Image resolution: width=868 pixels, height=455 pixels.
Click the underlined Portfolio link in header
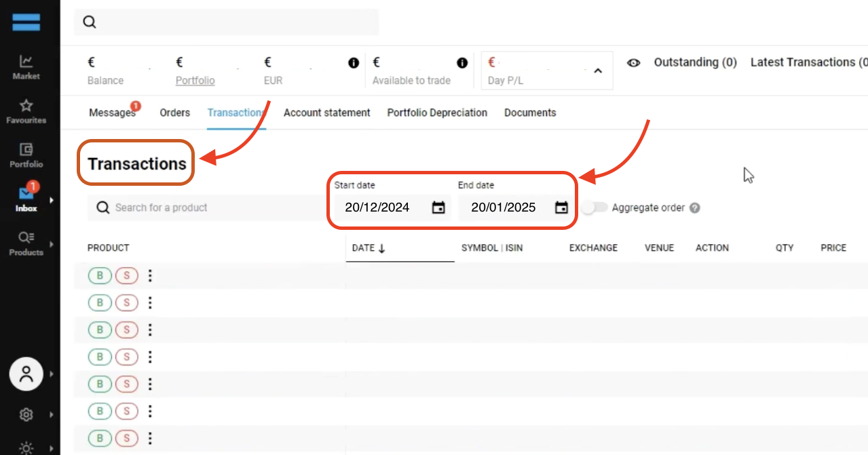tap(195, 81)
